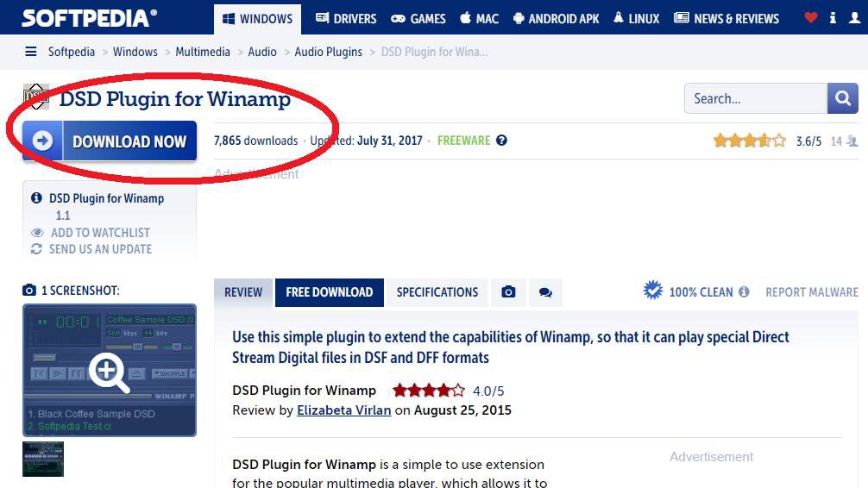The height and width of the screenshot is (488, 868).
Task: Open the Windows section tab
Action: (257, 19)
